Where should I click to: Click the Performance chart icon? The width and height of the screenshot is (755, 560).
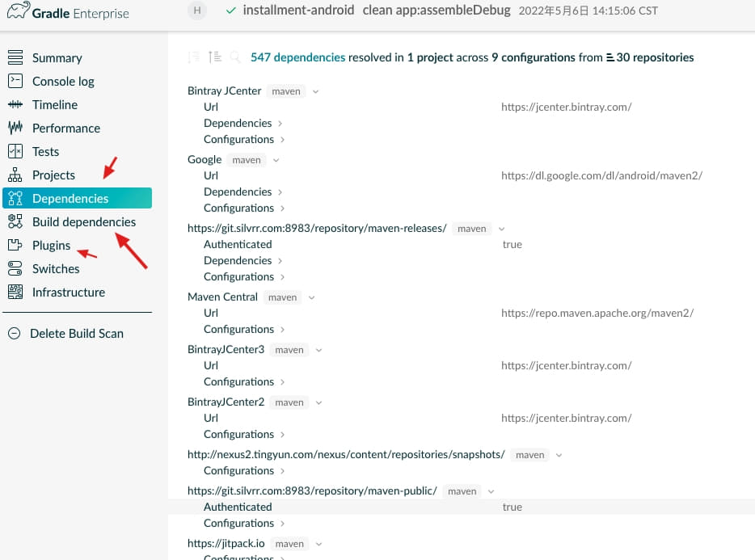click(15, 128)
